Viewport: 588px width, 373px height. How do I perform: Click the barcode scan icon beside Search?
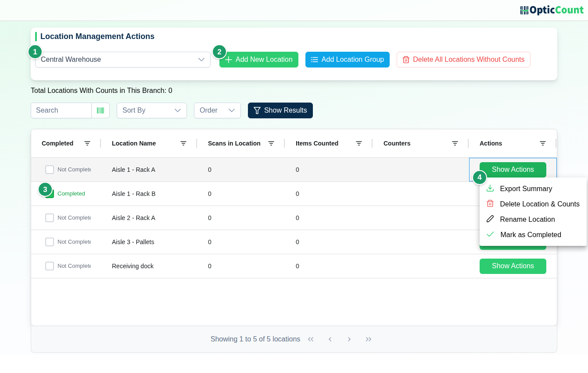[100, 110]
